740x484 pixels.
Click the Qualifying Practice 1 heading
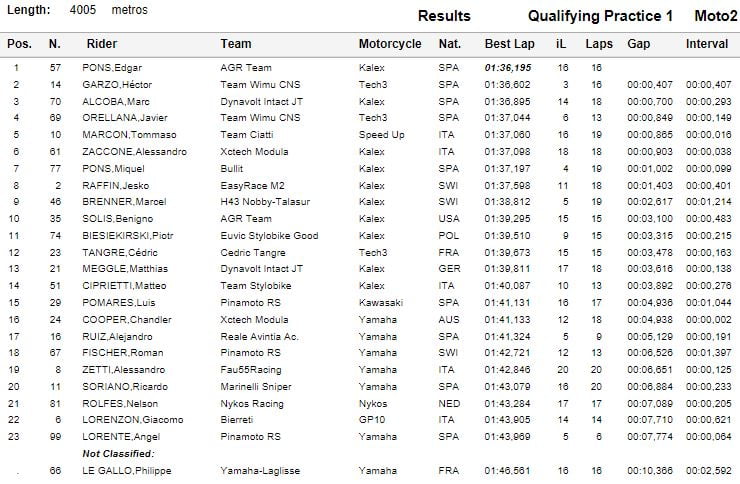coord(600,16)
